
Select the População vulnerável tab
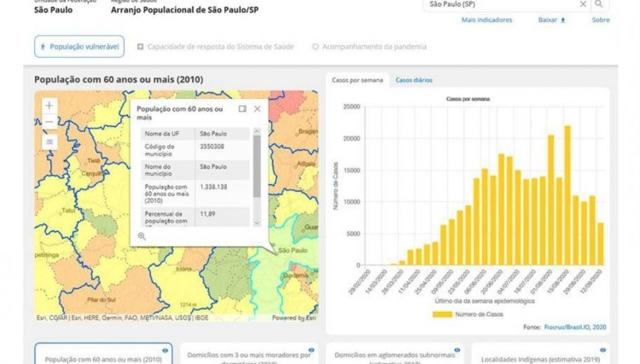coord(79,47)
